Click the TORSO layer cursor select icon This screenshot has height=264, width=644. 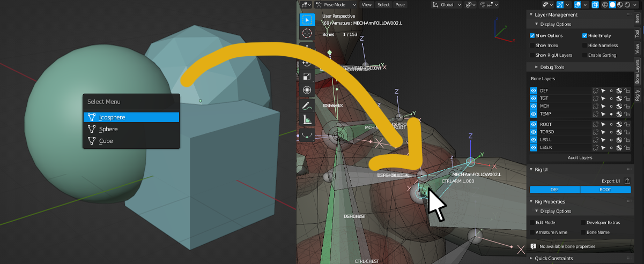pyautogui.click(x=603, y=132)
